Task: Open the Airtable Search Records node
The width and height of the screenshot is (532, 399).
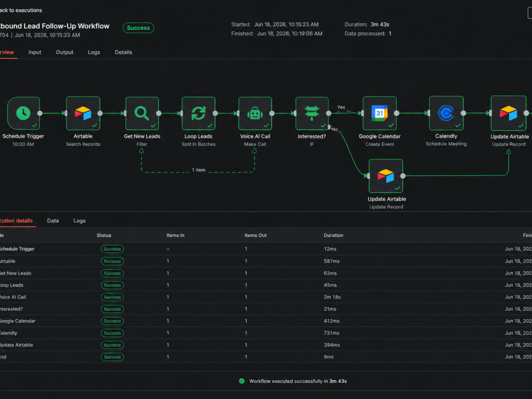Action: tap(83, 113)
